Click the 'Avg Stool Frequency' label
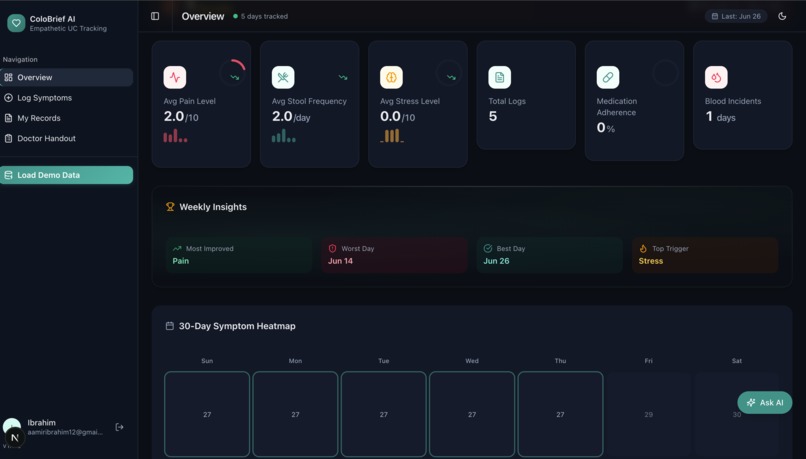Viewport: 806px width, 459px height. pyautogui.click(x=309, y=101)
